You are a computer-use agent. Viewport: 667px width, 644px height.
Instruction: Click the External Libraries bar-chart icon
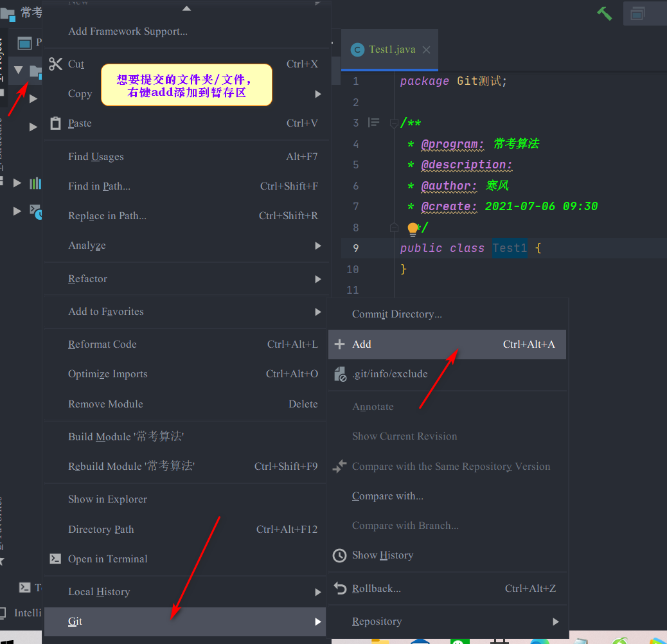(35, 183)
